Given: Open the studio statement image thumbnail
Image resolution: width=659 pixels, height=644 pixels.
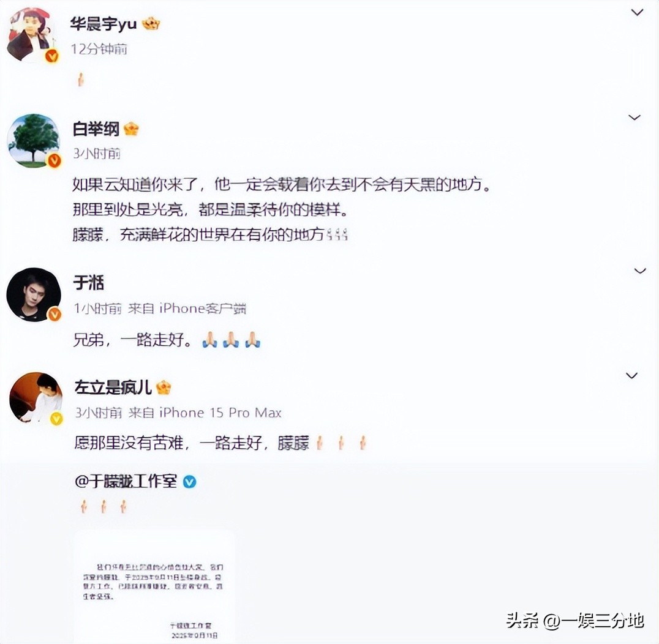Looking at the screenshot, I should [154, 586].
